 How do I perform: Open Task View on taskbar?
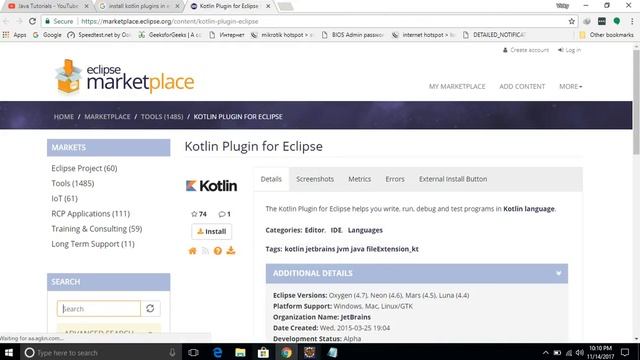[x=193, y=352]
